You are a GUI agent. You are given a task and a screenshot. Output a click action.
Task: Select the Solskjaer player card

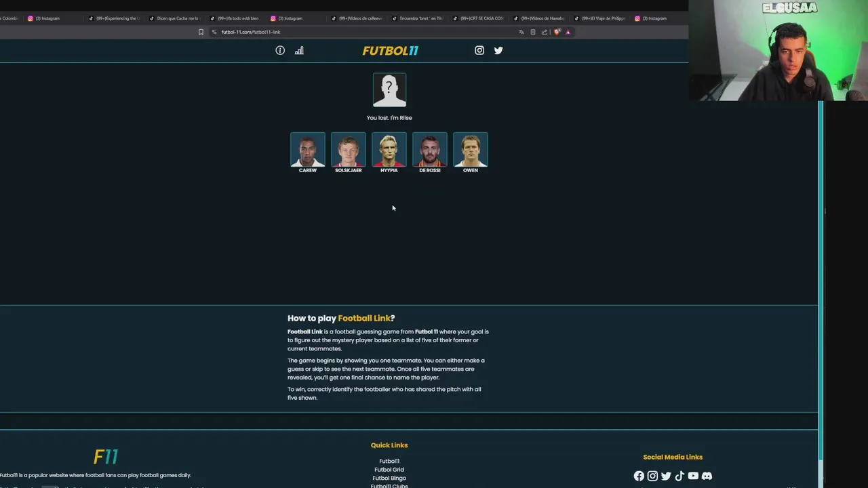(x=349, y=152)
